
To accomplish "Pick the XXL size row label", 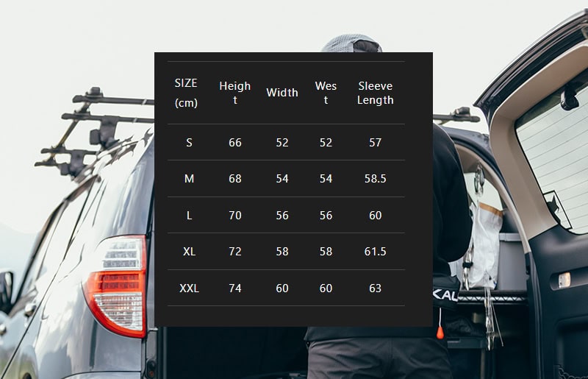I will 189,288.
